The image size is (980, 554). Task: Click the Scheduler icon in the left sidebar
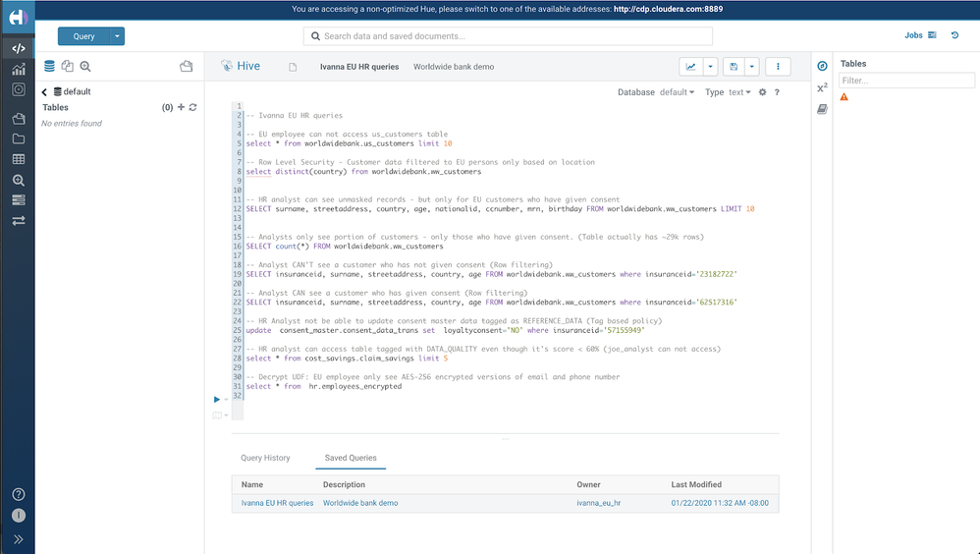tap(19, 90)
